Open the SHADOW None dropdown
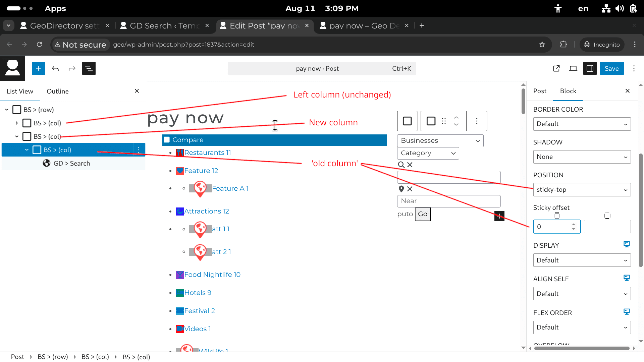 point(582,157)
